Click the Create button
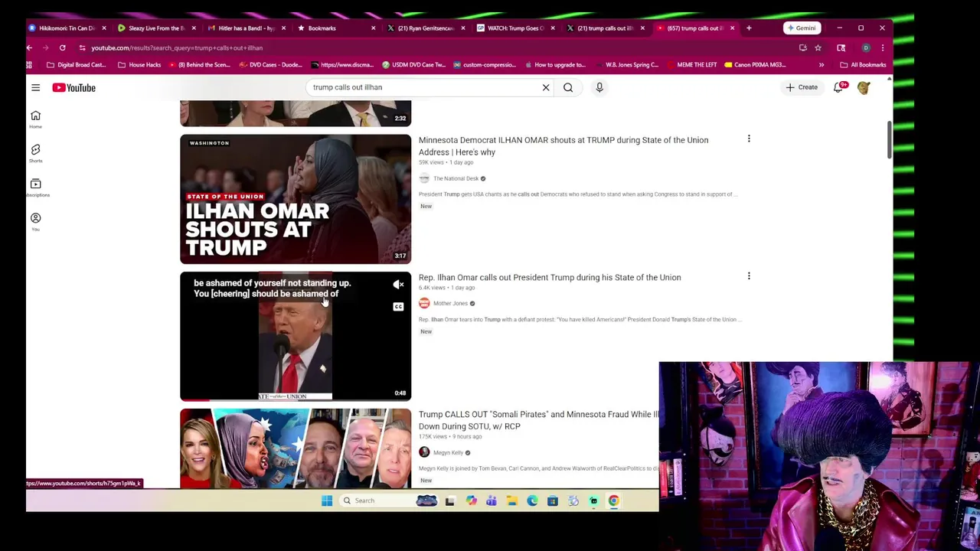The height and width of the screenshot is (551, 980). (802, 87)
